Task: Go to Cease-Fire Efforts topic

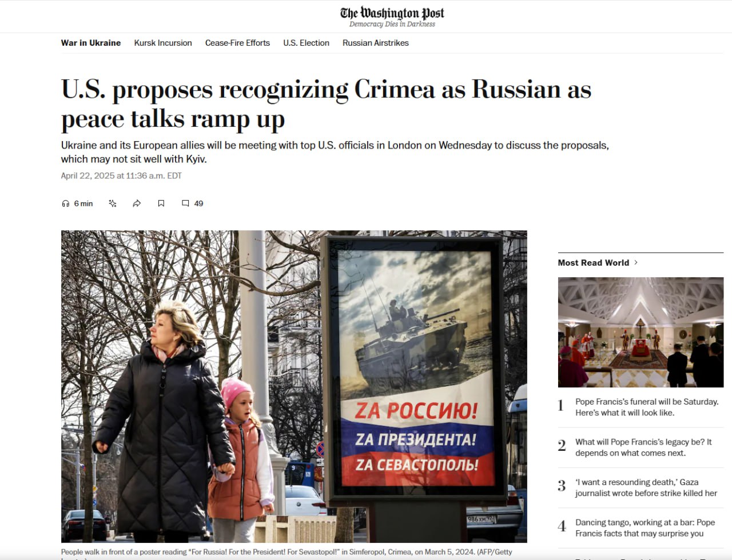Action: 237,43
